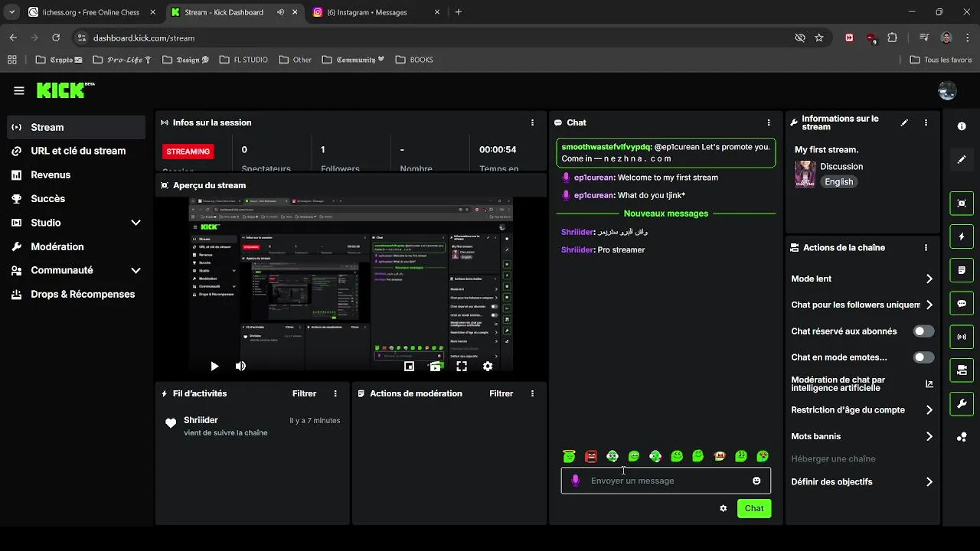Select Stream in the sidebar
Image resolution: width=980 pixels, height=551 pixels.
coord(76,127)
